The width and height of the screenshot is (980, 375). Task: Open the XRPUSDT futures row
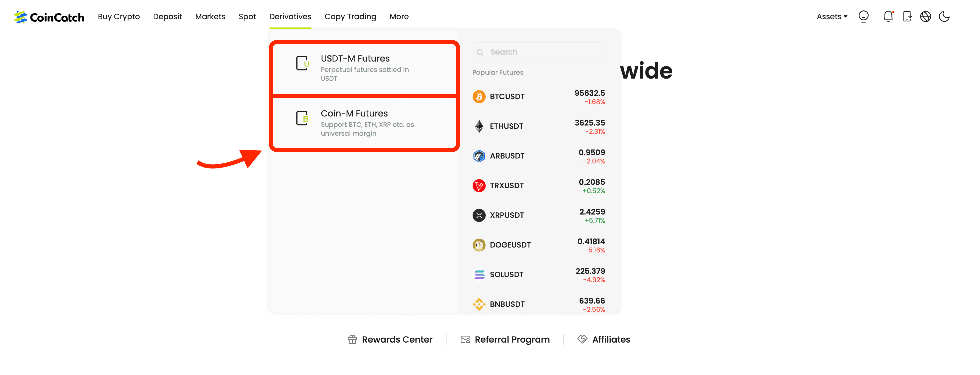click(538, 215)
